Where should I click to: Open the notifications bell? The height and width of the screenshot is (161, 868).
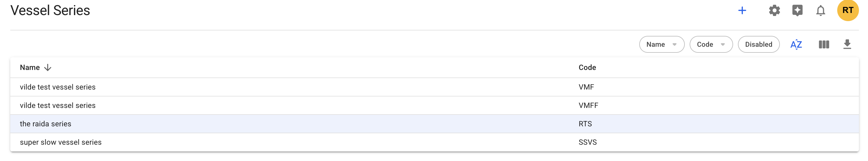point(821,11)
